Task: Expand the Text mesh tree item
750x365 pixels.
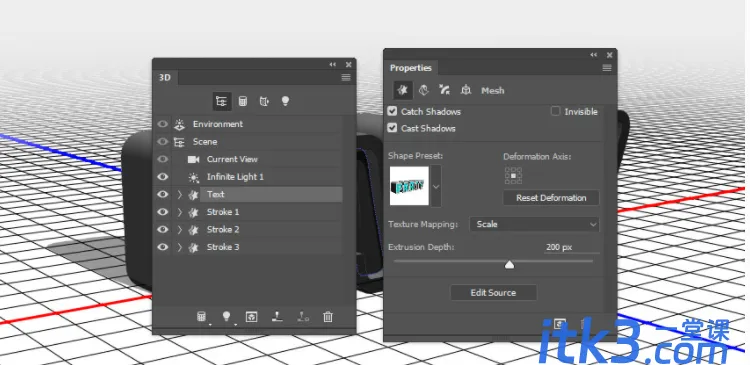Action: click(x=179, y=195)
